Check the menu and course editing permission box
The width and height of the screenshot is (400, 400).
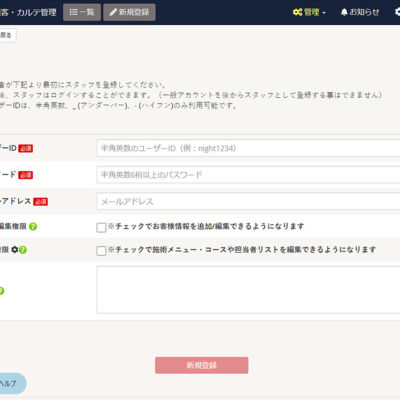click(x=101, y=251)
